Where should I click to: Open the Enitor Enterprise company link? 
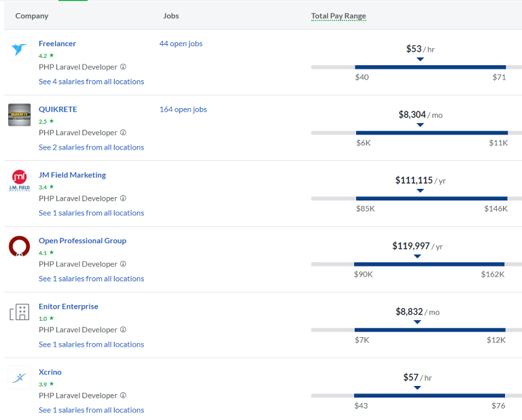click(68, 307)
